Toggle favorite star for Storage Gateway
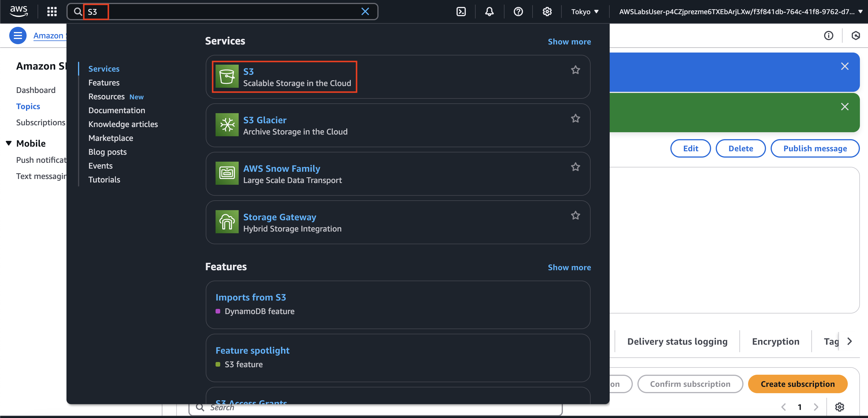The image size is (868, 418). [575, 215]
